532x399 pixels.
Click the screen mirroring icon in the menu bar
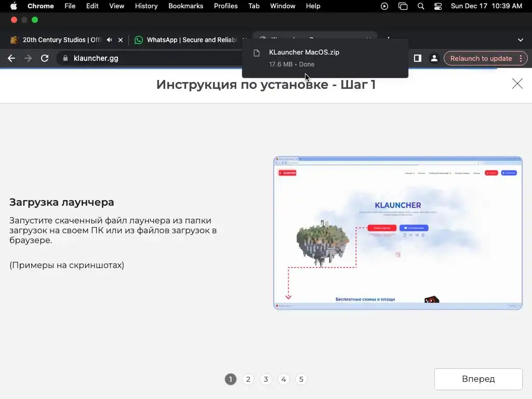pyautogui.click(x=403, y=6)
